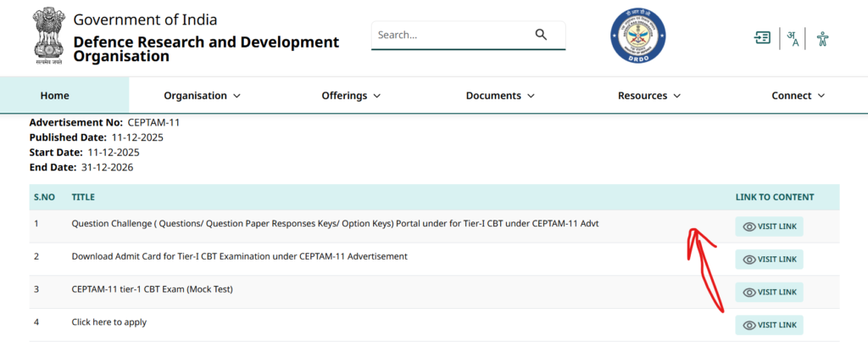Open the language switch icon
The image size is (868, 347).
(x=793, y=39)
